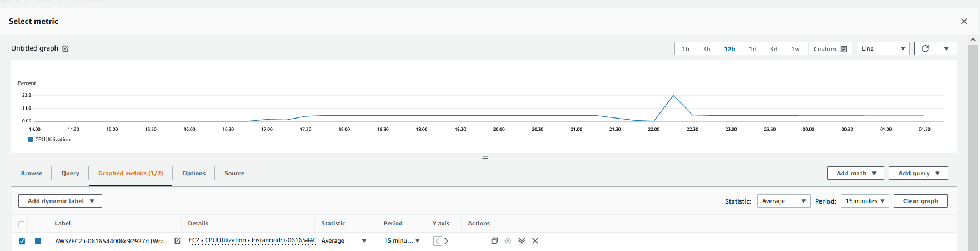Open the Line graph type dropdown

(x=883, y=49)
